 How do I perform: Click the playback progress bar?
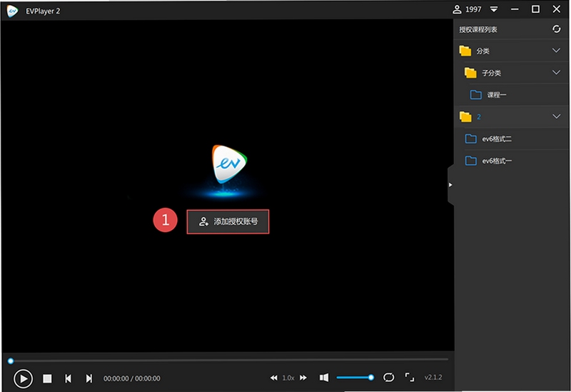tap(228, 360)
